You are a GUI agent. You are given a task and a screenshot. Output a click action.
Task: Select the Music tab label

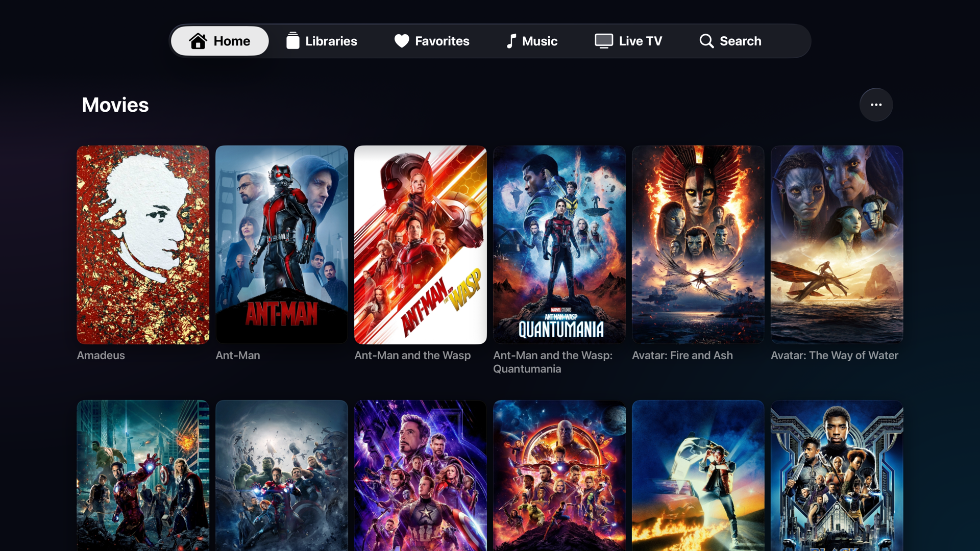pos(540,41)
